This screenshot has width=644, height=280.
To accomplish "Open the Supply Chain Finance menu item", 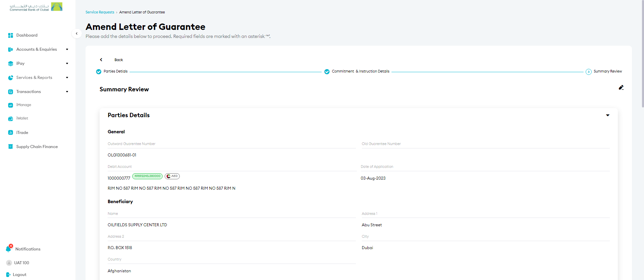I will pyautogui.click(x=37, y=147).
